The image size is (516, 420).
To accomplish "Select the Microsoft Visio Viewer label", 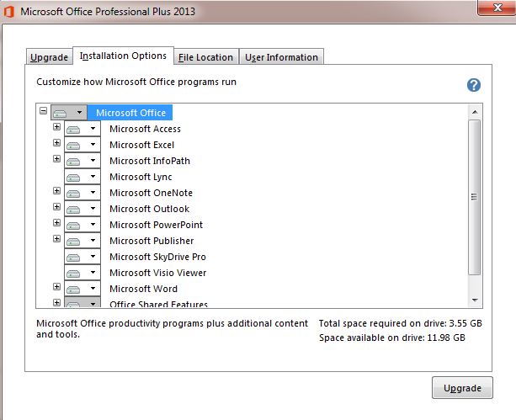I will 158,273.
